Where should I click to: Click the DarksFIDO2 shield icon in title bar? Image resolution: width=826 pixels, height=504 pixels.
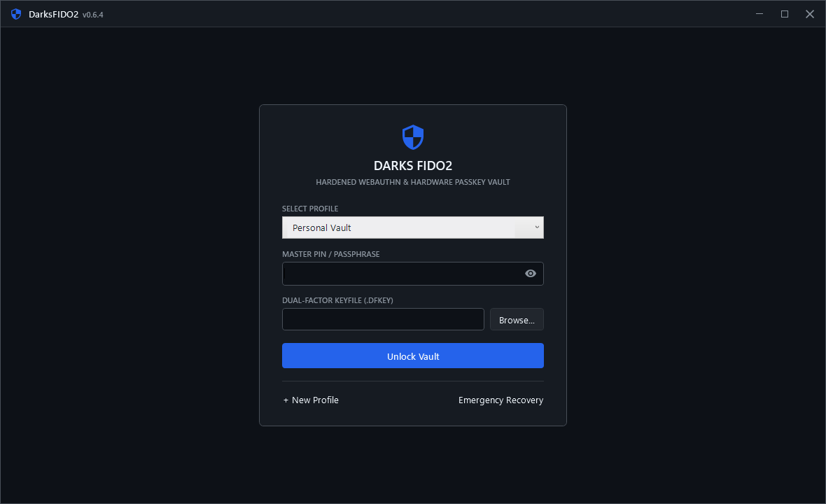(16, 14)
